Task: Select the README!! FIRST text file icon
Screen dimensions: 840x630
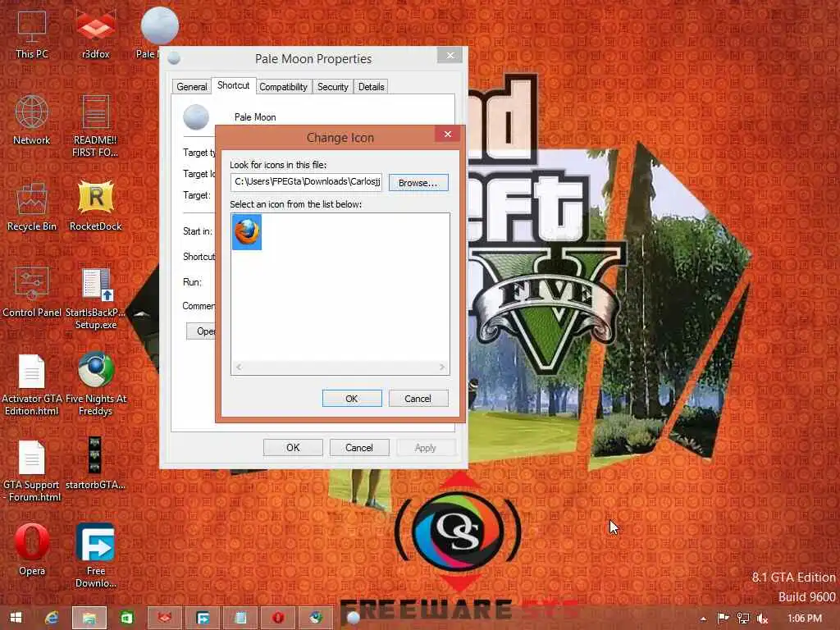Action: point(95,126)
